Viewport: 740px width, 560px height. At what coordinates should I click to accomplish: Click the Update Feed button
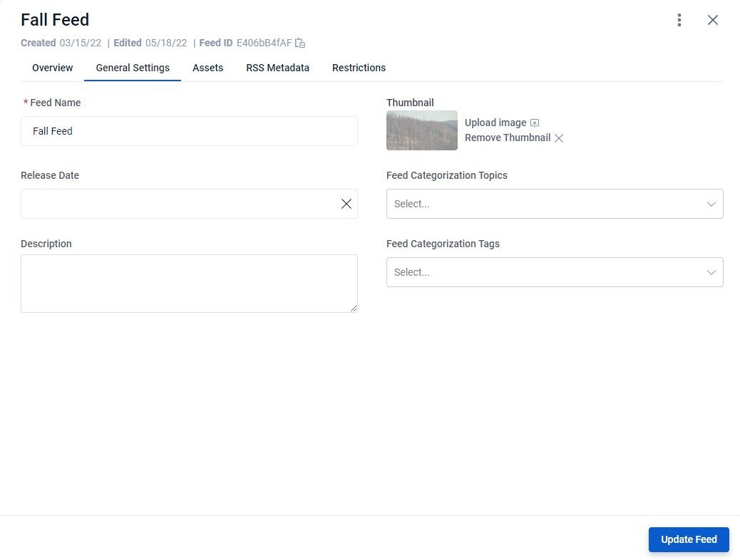pyautogui.click(x=688, y=539)
